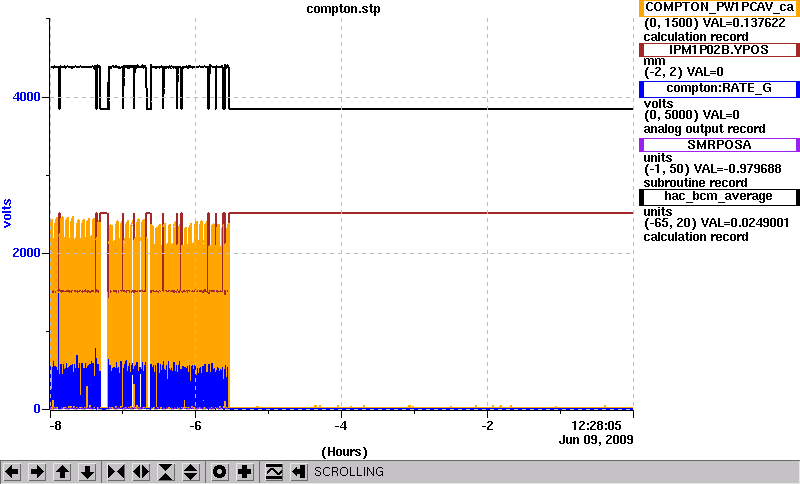Click the '(-1, 50) VAL=-0.979688' readout

[712, 169]
